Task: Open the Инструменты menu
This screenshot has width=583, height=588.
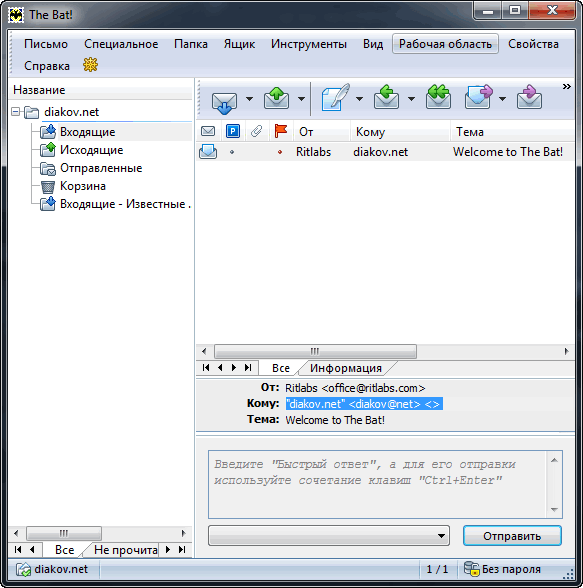Action: pos(309,44)
